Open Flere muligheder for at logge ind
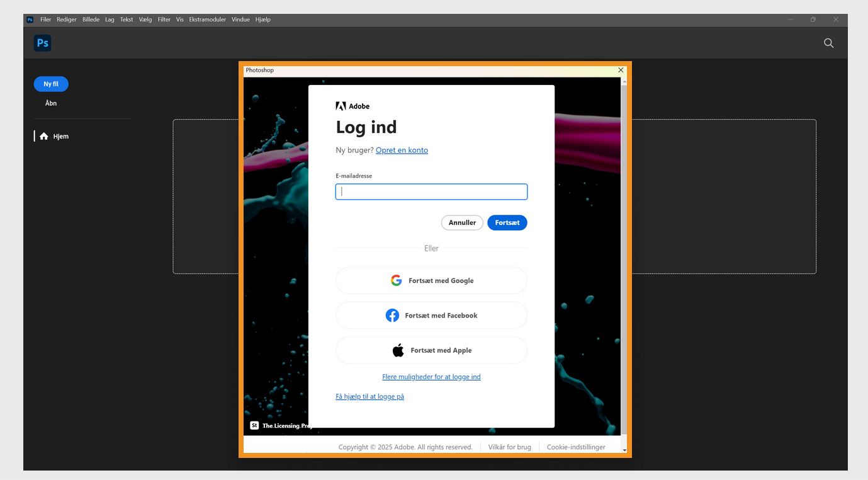Viewport: 868px width, 480px height. pos(431,376)
